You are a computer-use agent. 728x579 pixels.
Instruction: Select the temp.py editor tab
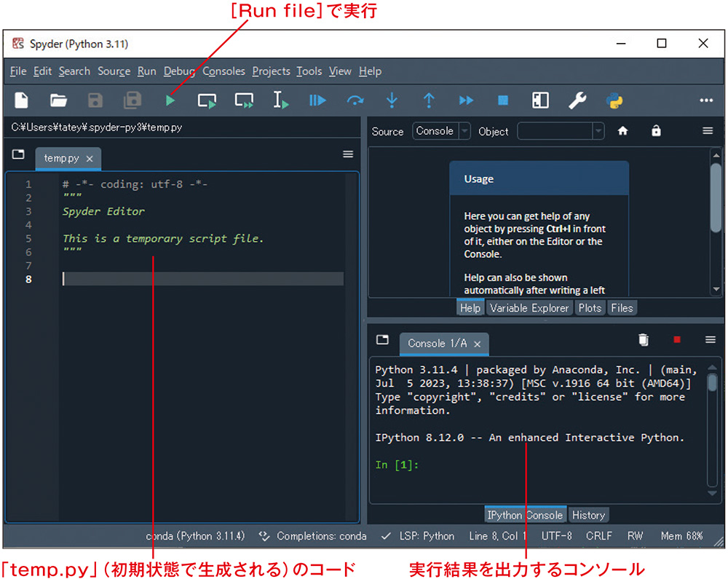pyautogui.click(x=62, y=158)
